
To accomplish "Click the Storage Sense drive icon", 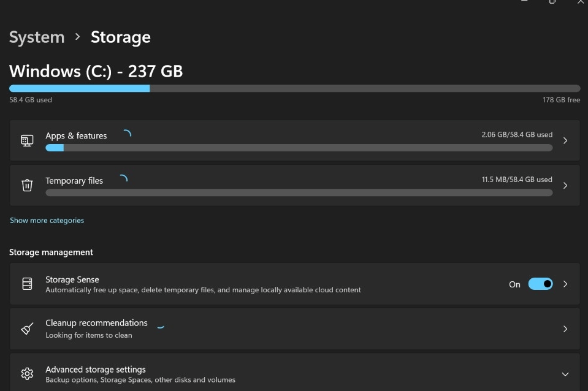I will point(27,284).
